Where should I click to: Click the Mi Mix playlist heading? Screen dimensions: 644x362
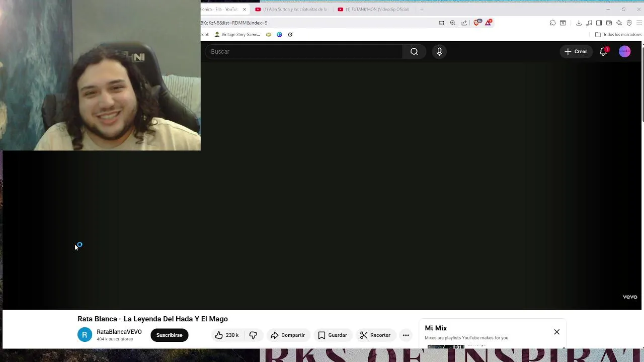(436, 328)
